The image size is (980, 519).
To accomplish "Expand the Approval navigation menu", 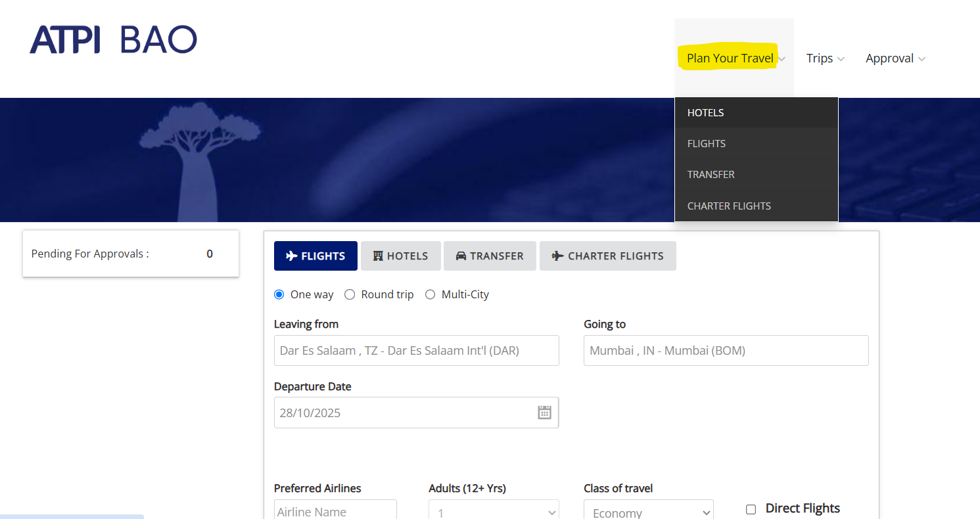I will click(x=890, y=58).
